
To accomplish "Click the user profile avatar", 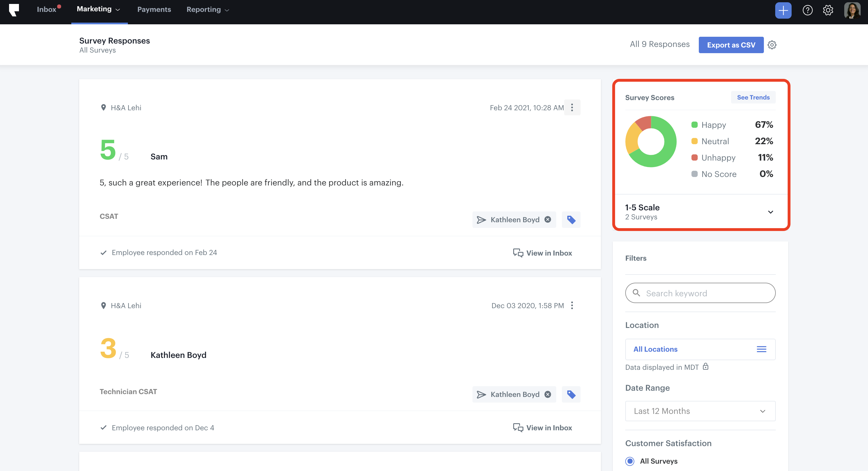I will tap(852, 10).
